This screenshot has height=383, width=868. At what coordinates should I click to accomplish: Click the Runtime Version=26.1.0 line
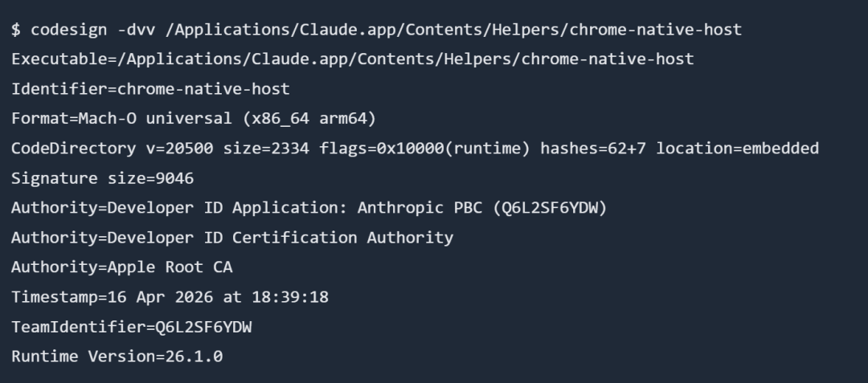coord(117,356)
